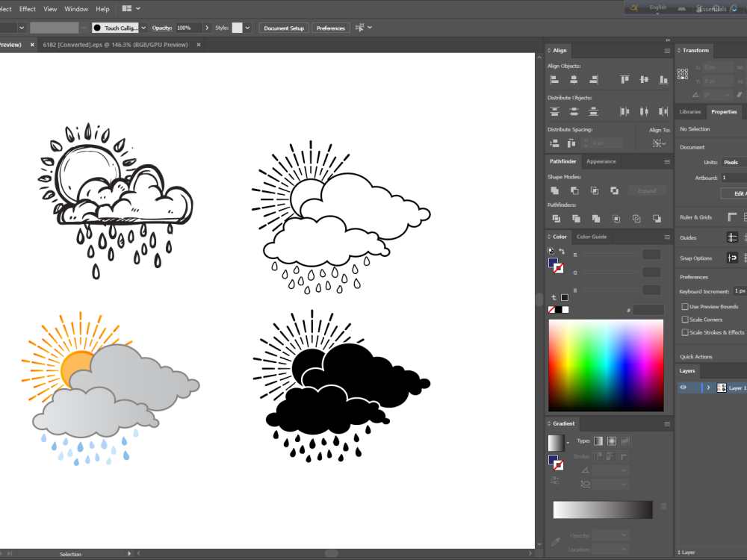The width and height of the screenshot is (747, 560).
Task: Click Preferences button in control bar
Action: [331, 28]
